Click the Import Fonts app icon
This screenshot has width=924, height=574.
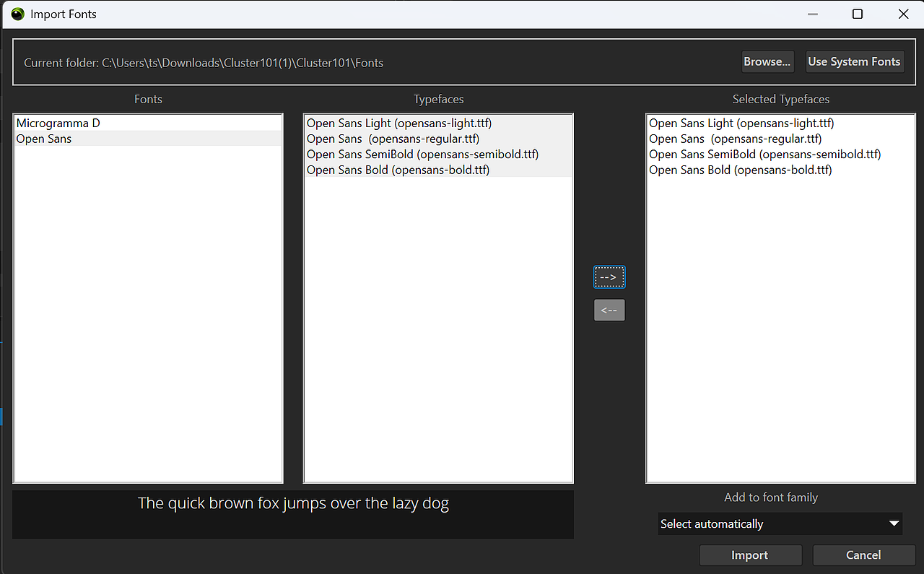(x=18, y=14)
